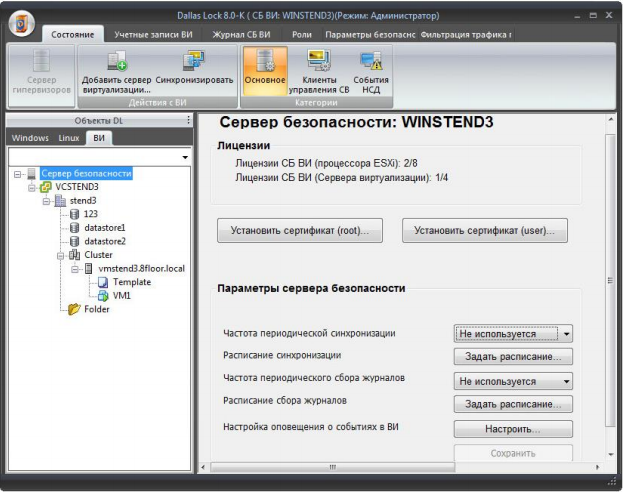Open the Фильтрация трафика tab
The image size is (624, 492).
coord(466,35)
